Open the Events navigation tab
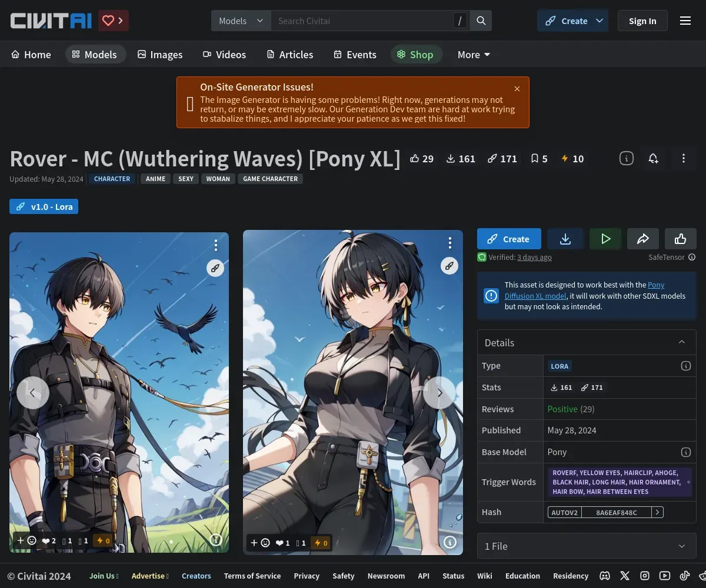This screenshot has height=588, width=706. pos(355,55)
